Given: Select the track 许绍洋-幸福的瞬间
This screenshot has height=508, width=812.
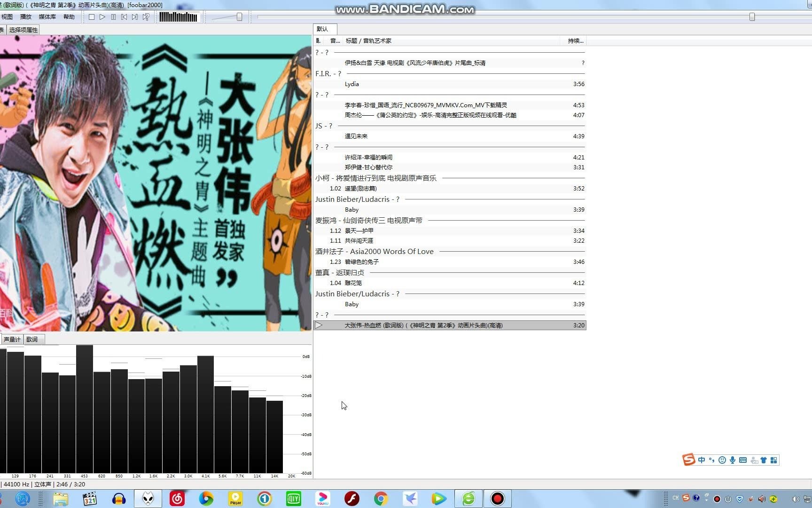Looking at the screenshot, I should (x=450, y=158).
